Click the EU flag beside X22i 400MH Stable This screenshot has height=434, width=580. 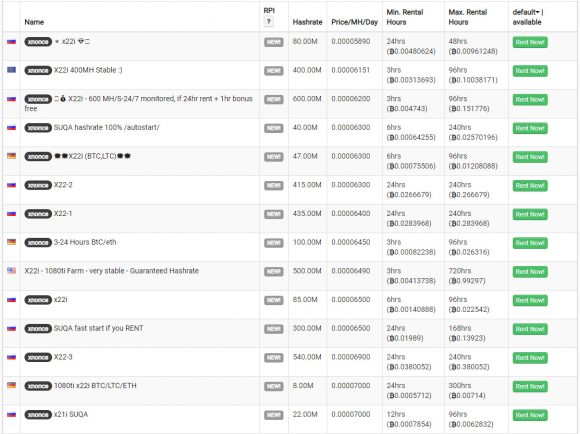11,70
